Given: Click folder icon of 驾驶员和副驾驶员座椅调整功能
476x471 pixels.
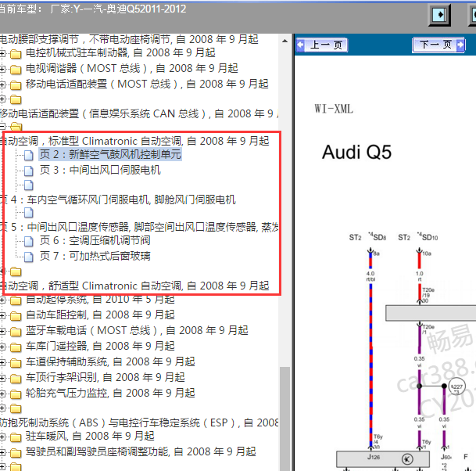Looking at the screenshot, I should [16, 453].
